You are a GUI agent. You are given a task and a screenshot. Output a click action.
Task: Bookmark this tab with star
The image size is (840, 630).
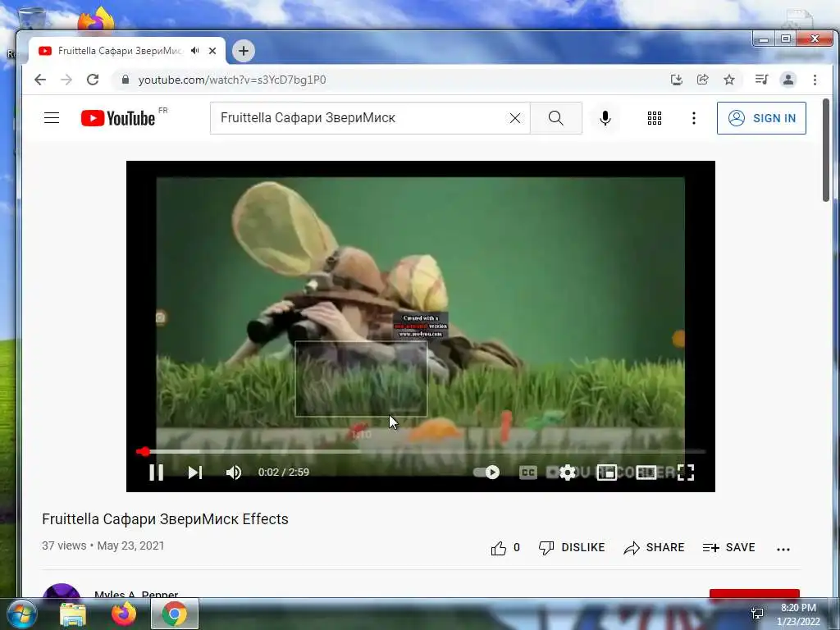[x=729, y=80]
